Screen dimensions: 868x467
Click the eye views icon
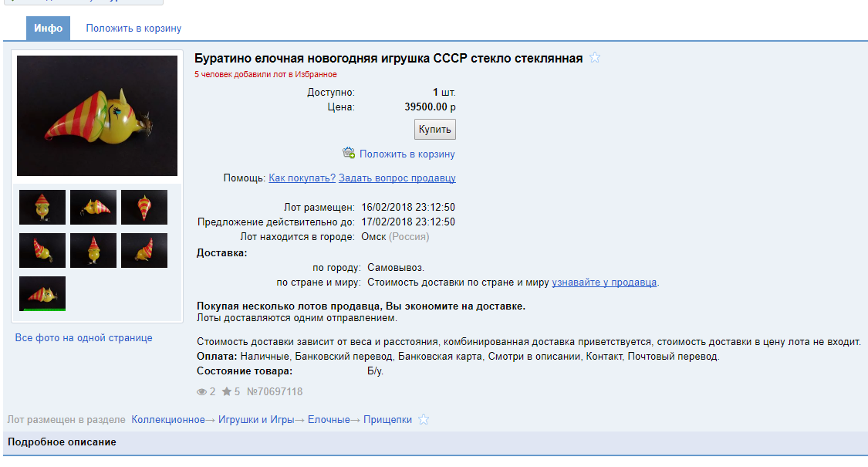coord(201,391)
